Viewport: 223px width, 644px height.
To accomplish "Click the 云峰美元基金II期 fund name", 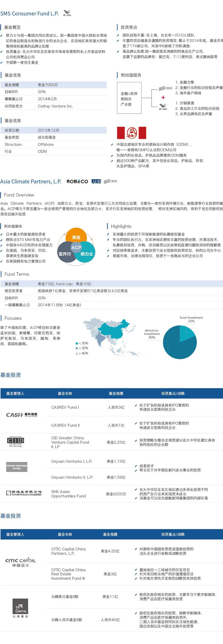I will (x=65, y=597).
